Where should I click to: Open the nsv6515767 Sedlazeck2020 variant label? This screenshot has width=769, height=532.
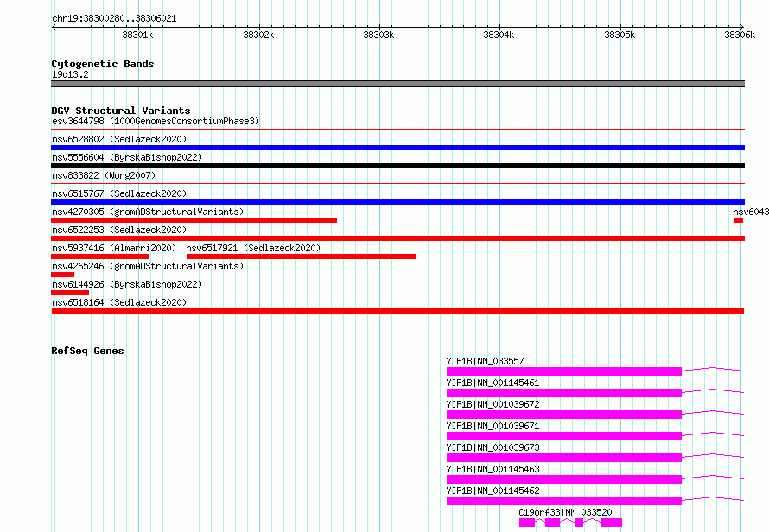point(119,193)
